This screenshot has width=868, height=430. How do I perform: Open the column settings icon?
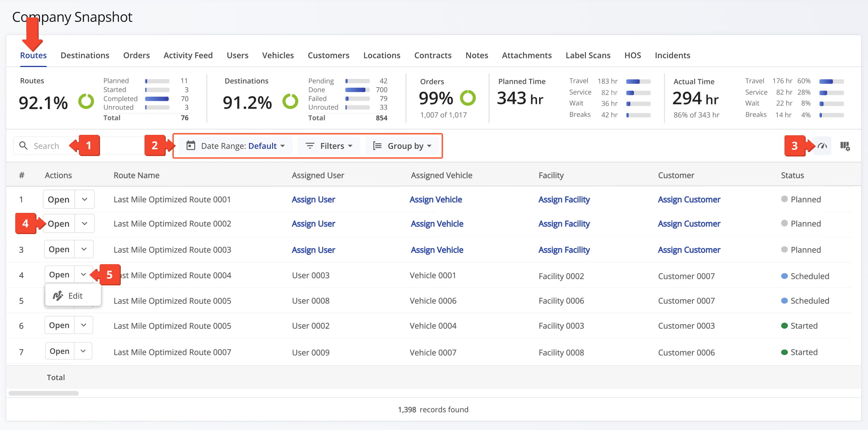tap(845, 146)
